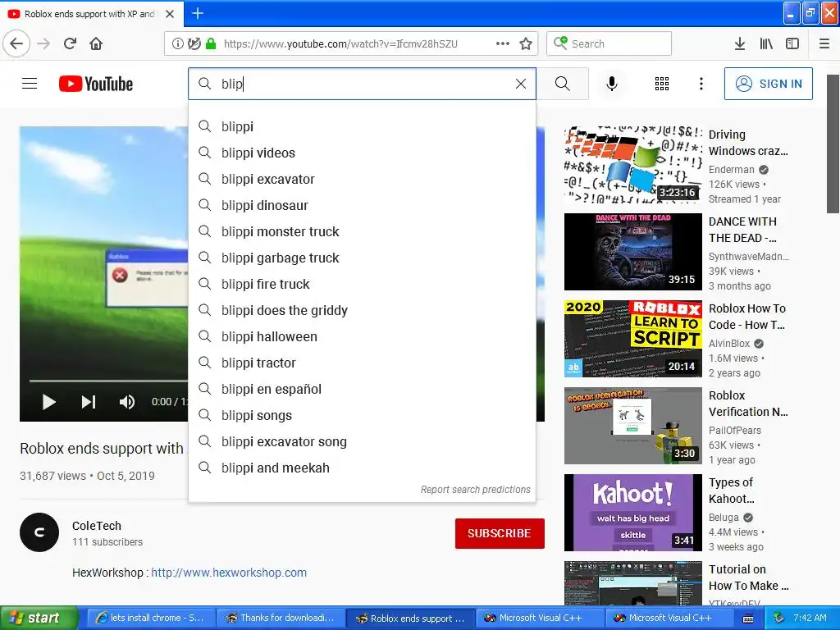840x630 pixels.
Task: Open Types of Kahoot video title
Action: point(732,491)
